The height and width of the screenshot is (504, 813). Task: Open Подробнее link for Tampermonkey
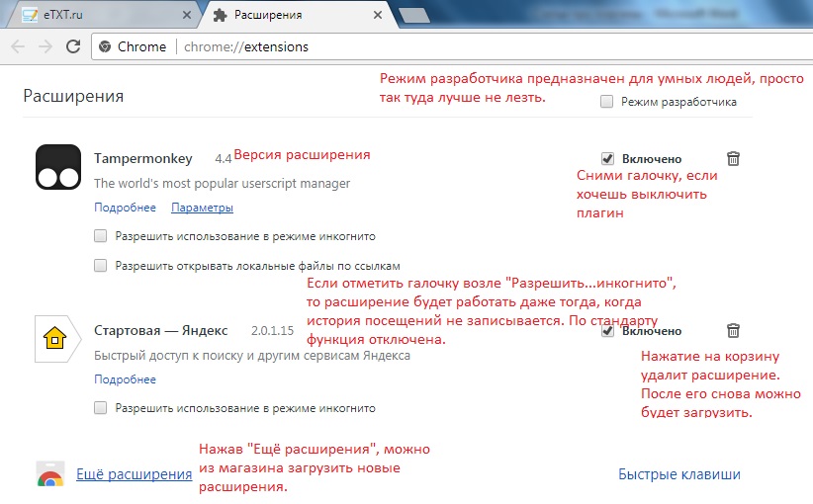tap(125, 208)
